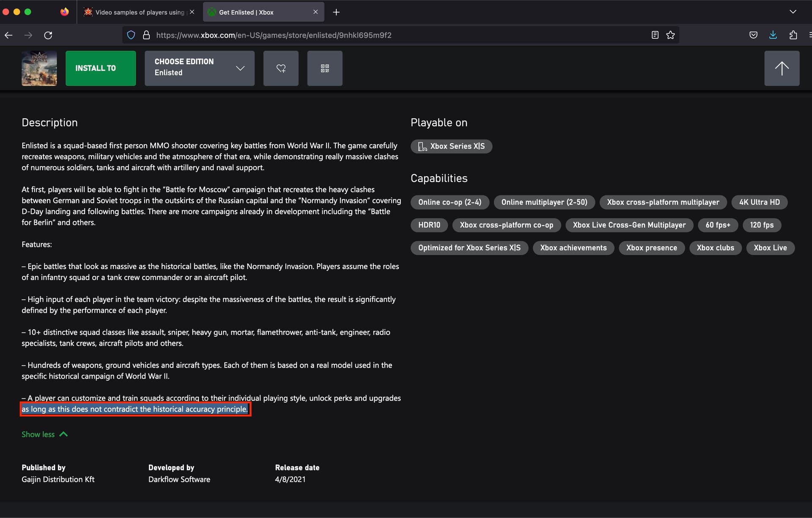Select the Xbox Series X|S badge

pos(451,146)
